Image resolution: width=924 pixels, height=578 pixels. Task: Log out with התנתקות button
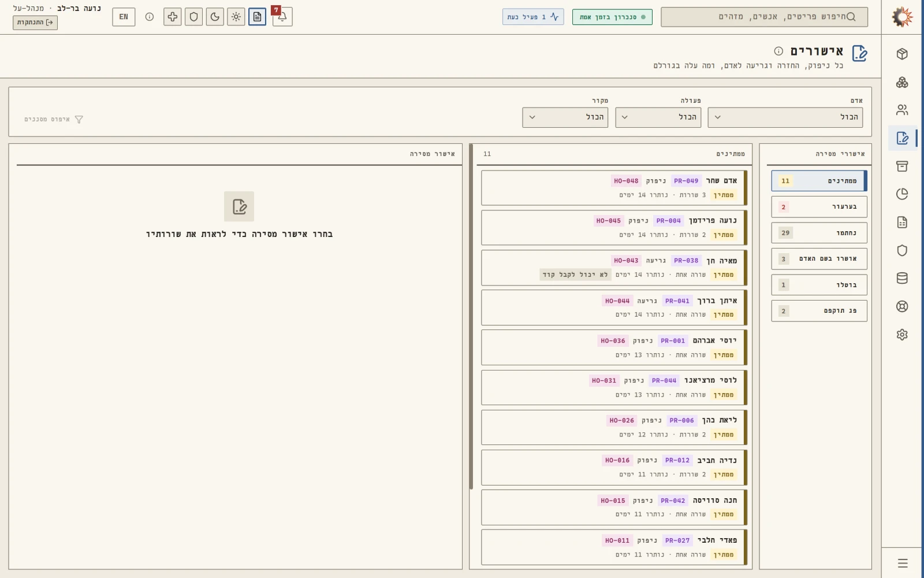tap(35, 23)
